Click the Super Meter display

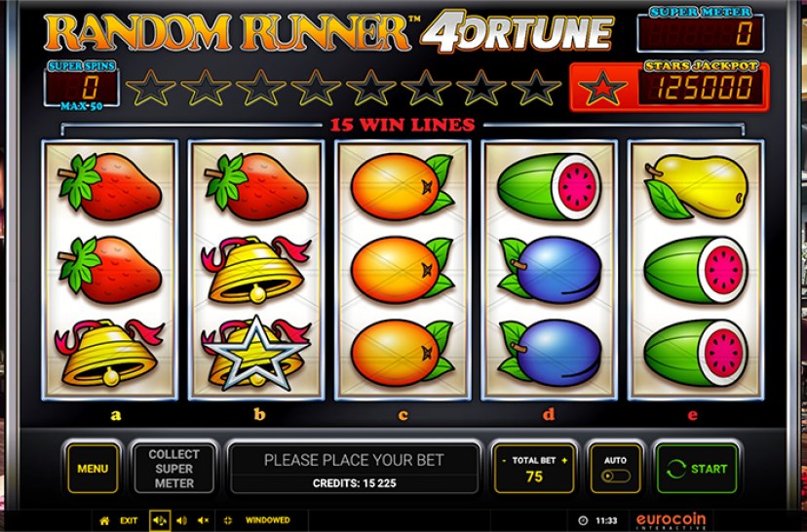(x=701, y=33)
